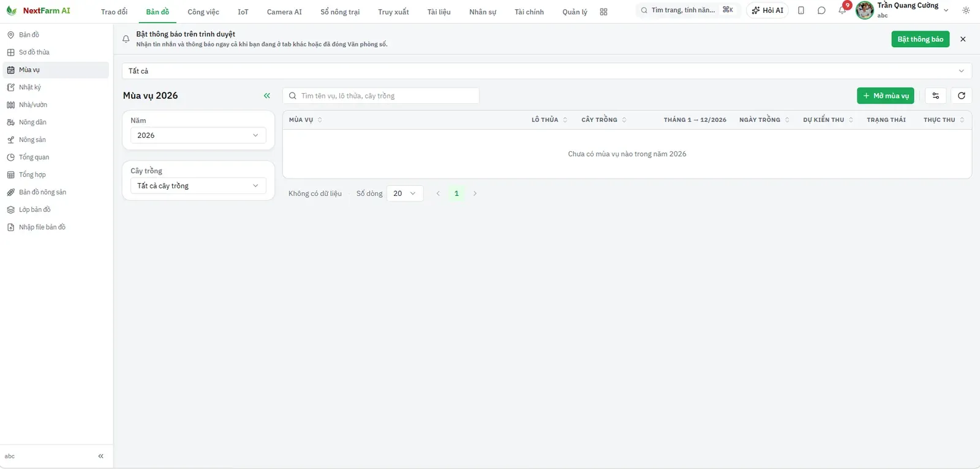This screenshot has height=469, width=980.
Task: Open Sơ đồ thửa in sidebar
Action: (56, 52)
